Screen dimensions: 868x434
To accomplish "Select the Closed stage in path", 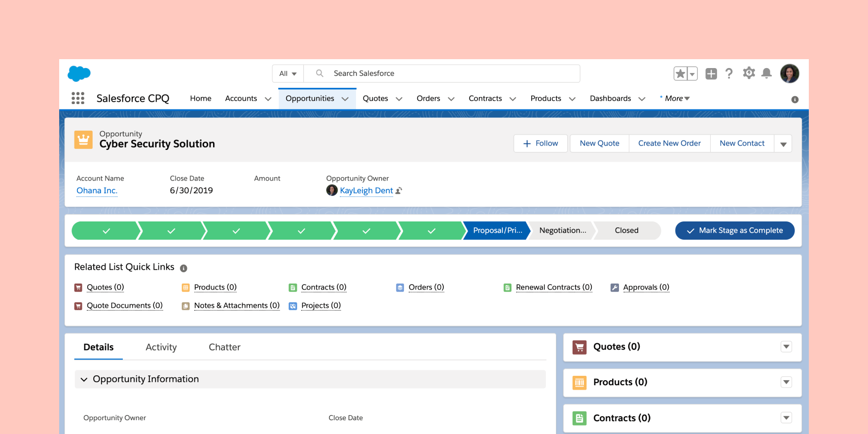I will [x=627, y=231].
